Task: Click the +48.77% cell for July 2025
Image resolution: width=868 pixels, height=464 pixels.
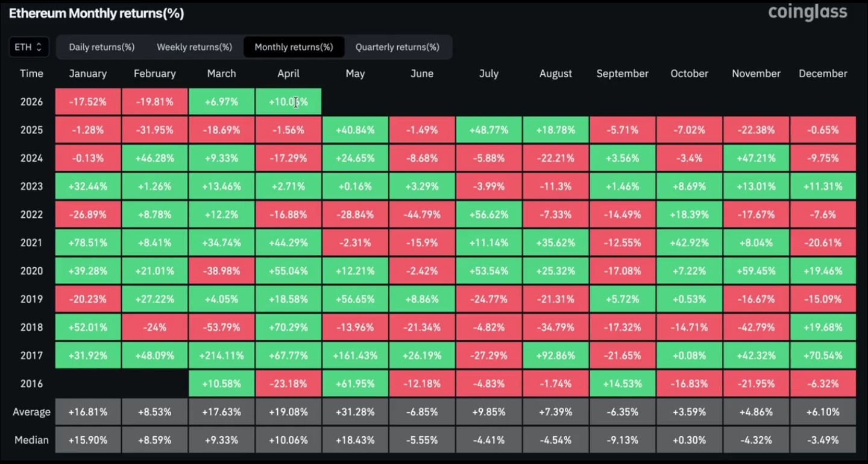Action: 489,130
